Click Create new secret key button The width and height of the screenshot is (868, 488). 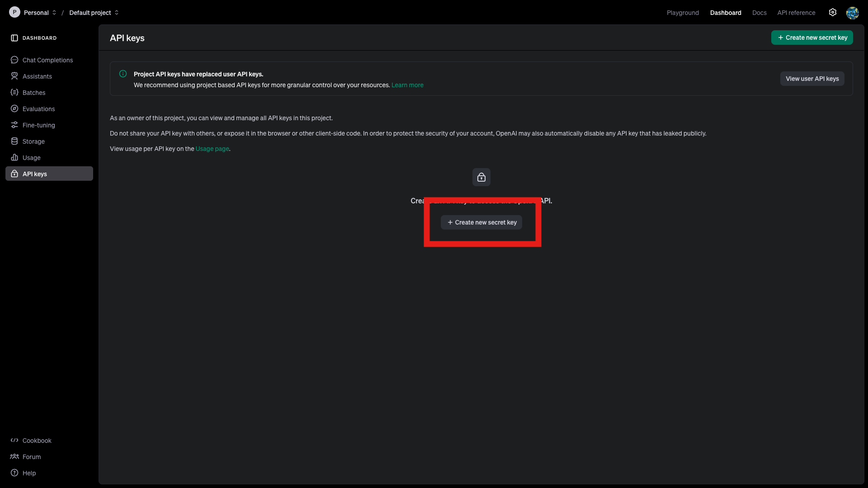coord(481,222)
